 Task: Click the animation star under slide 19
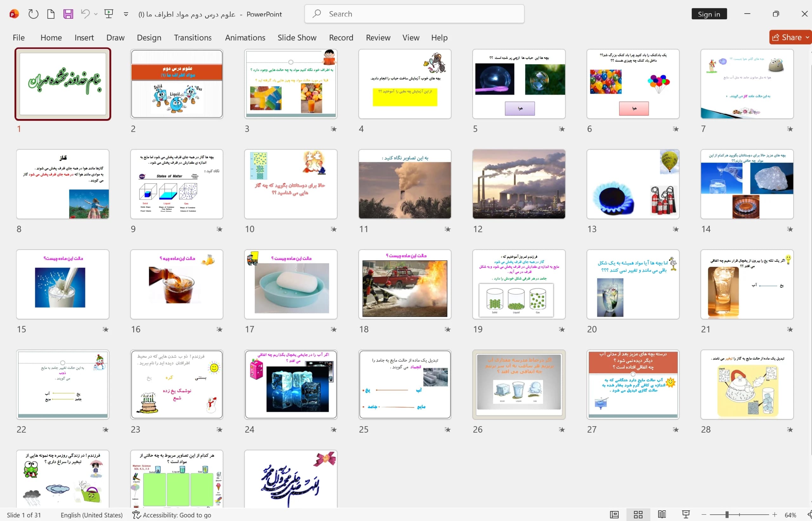[x=562, y=329]
